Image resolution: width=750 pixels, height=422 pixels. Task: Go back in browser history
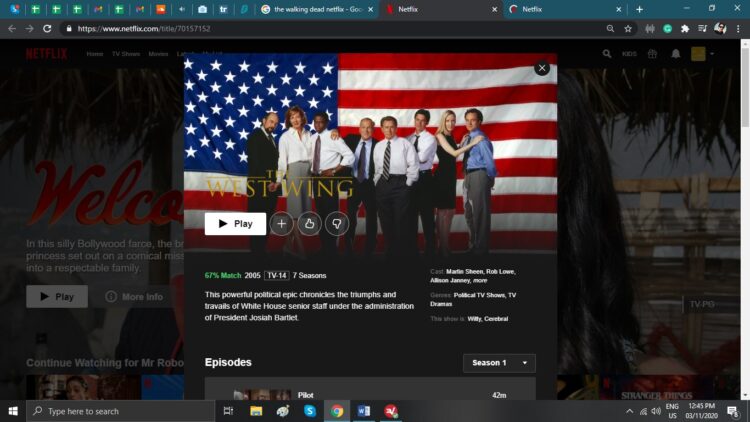(x=12, y=29)
